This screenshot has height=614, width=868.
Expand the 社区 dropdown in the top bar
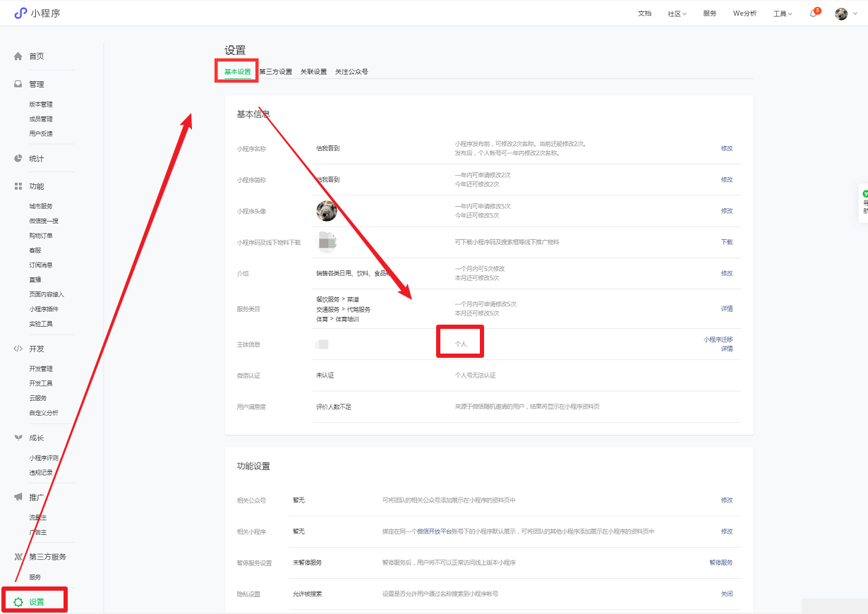677,13
